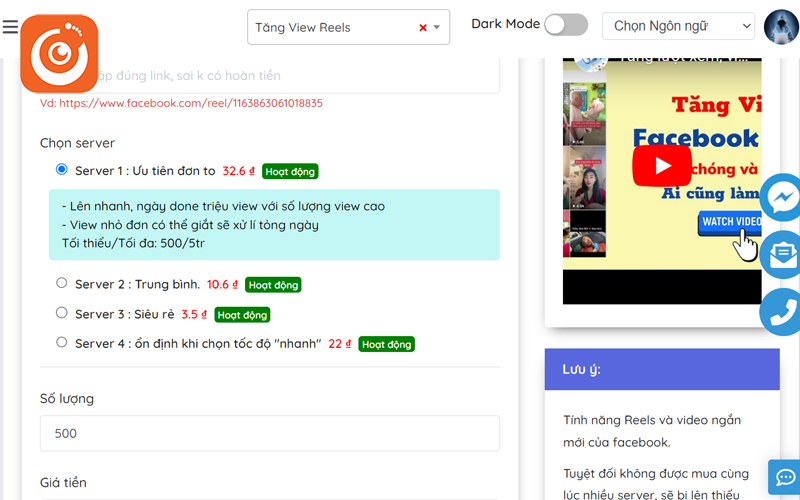800x500 pixels.
Task: Click the phone call floating icon
Action: pyautogui.click(x=781, y=311)
